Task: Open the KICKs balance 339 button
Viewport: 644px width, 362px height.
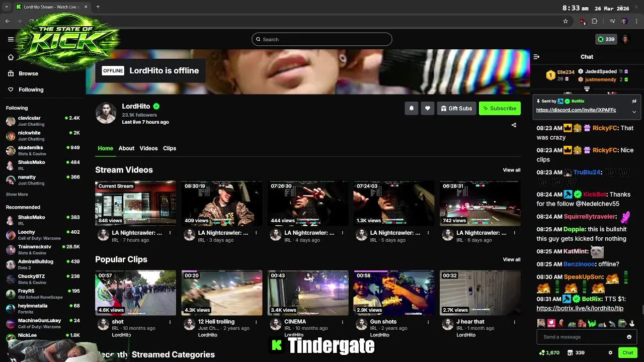Action: click(x=606, y=39)
